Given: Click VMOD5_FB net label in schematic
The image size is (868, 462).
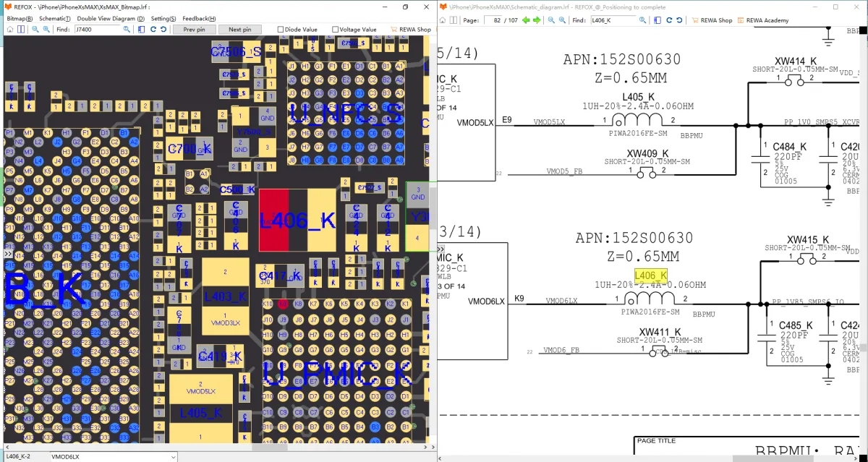Looking at the screenshot, I should 564,171.
